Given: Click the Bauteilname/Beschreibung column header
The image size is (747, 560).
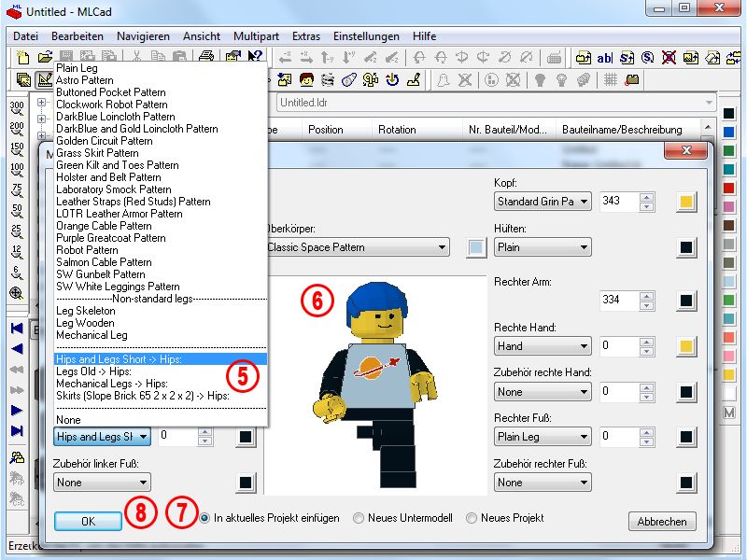Looking at the screenshot, I should (627, 130).
